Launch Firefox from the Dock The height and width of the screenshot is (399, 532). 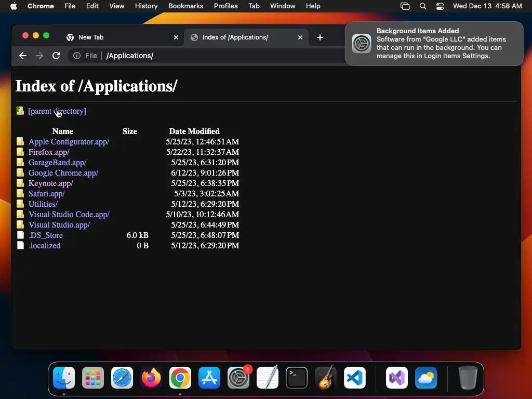click(151, 378)
